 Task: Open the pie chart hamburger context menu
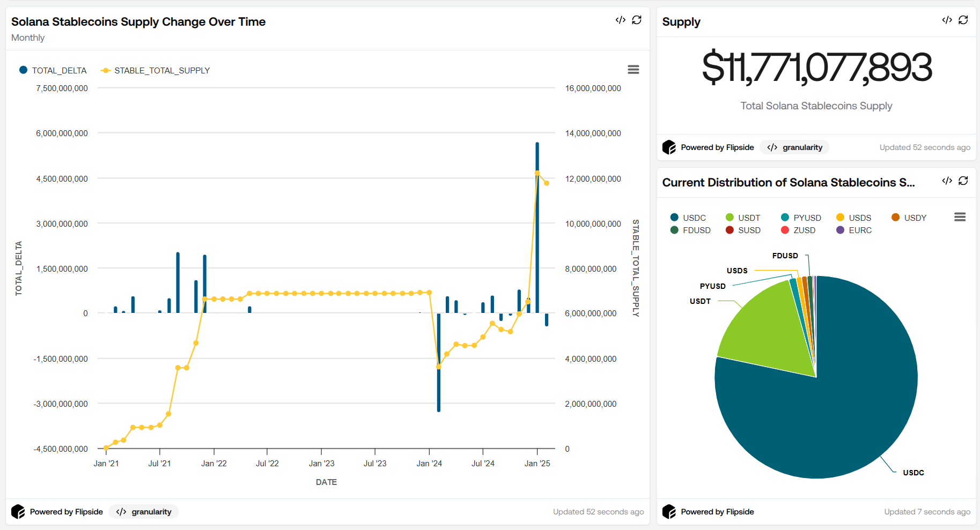pos(960,217)
